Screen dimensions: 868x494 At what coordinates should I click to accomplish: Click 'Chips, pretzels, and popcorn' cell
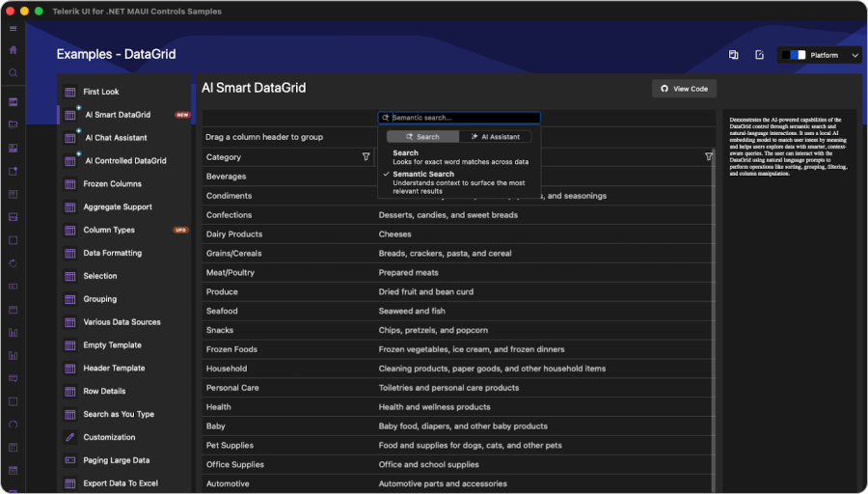click(x=542, y=330)
